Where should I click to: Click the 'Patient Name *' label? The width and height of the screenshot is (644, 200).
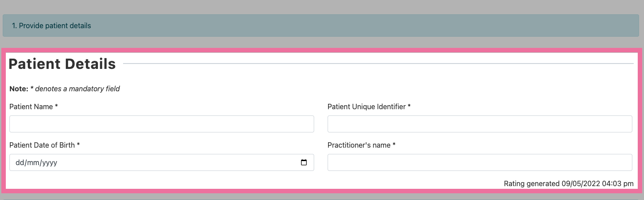(34, 107)
